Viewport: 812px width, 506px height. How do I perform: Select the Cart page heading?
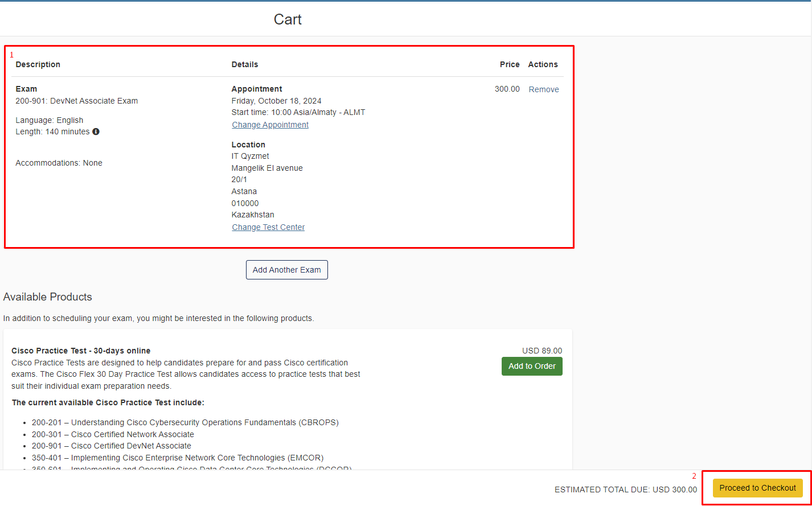288,19
